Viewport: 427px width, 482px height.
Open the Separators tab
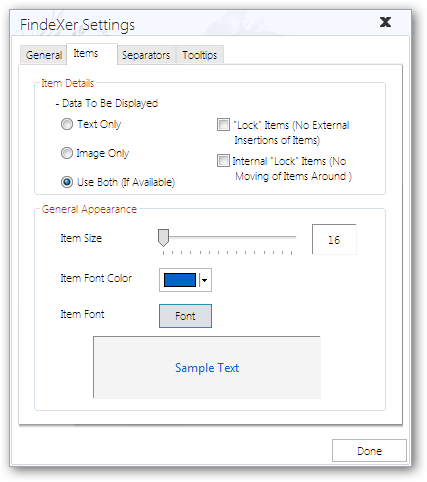pyautogui.click(x=146, y=55)
